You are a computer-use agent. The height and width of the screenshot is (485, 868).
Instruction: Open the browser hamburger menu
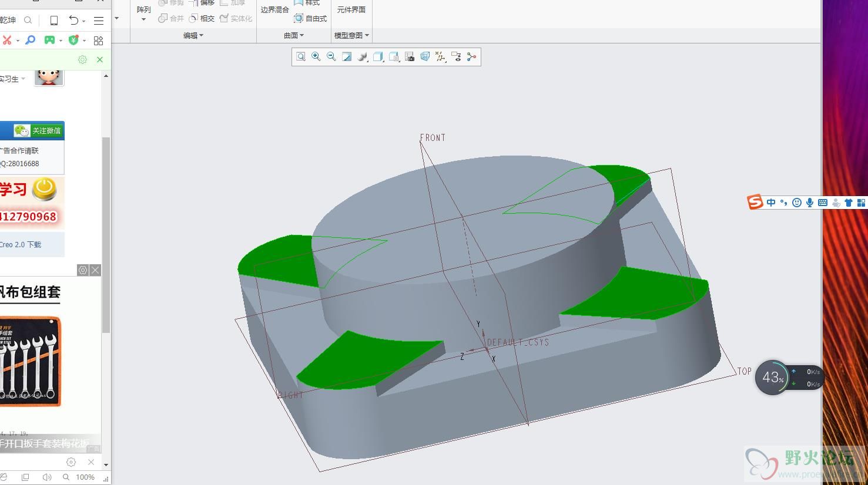(x=99, y=21)
